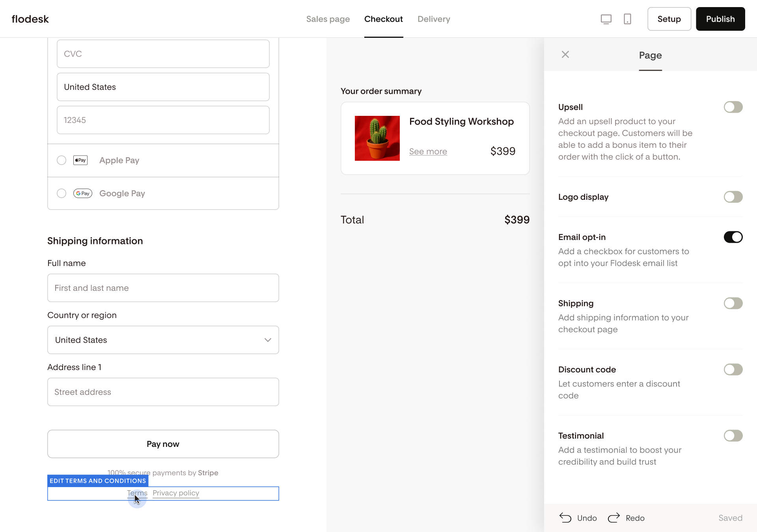Switch to mobile preview icon
The height and width of the screenshot is (532, 757).
(x=627, y=19)
